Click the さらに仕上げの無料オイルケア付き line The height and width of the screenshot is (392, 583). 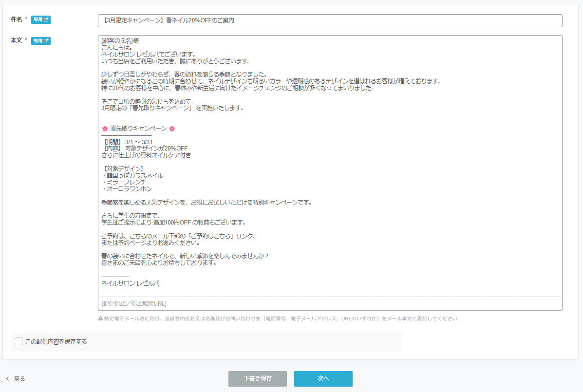pos(146,155)
